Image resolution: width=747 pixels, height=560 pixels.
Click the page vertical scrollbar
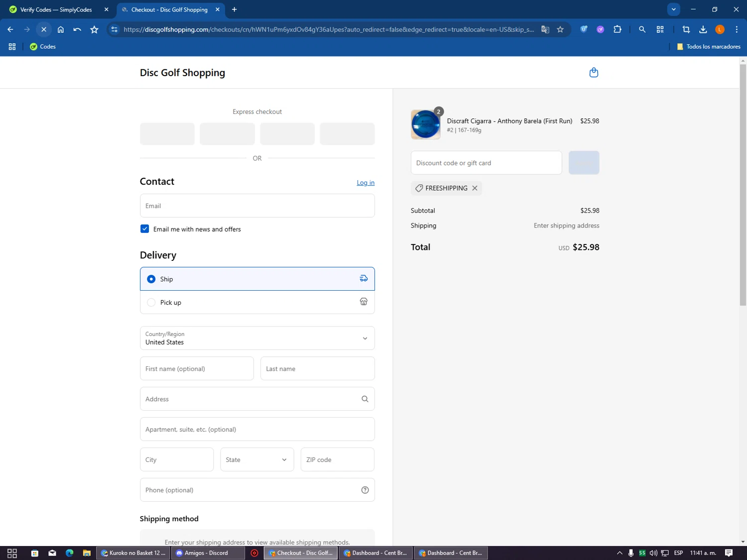[743, 184]
